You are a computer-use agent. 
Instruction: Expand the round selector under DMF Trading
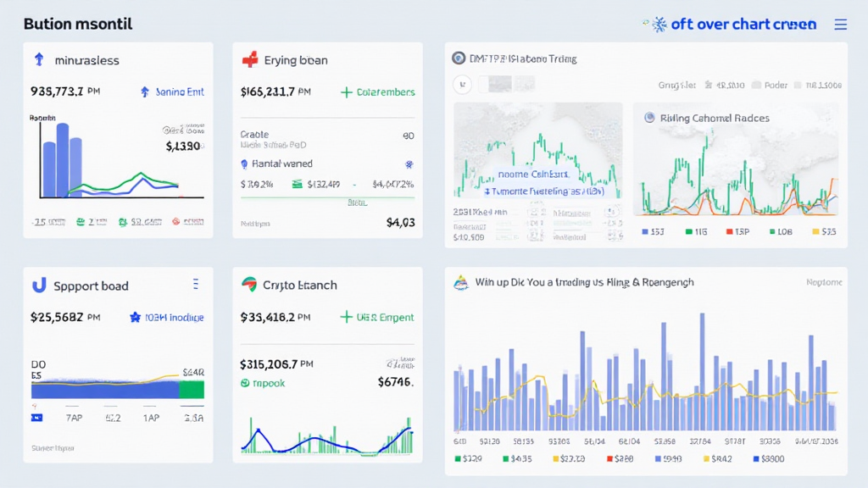(463, 84)
